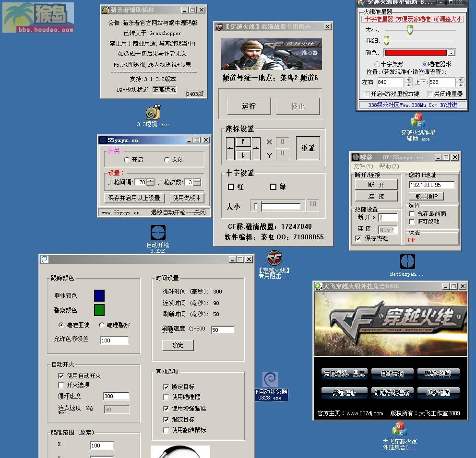Screen dimensions: 476x458
Task: Click the 大飞穿越火线外挂集合0406 title bar icon
Action: tap(318, 286)
